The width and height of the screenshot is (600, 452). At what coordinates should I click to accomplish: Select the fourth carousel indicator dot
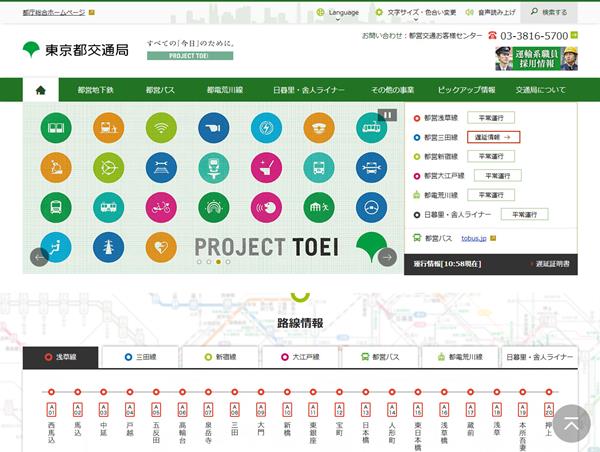(x=228, y=262)
